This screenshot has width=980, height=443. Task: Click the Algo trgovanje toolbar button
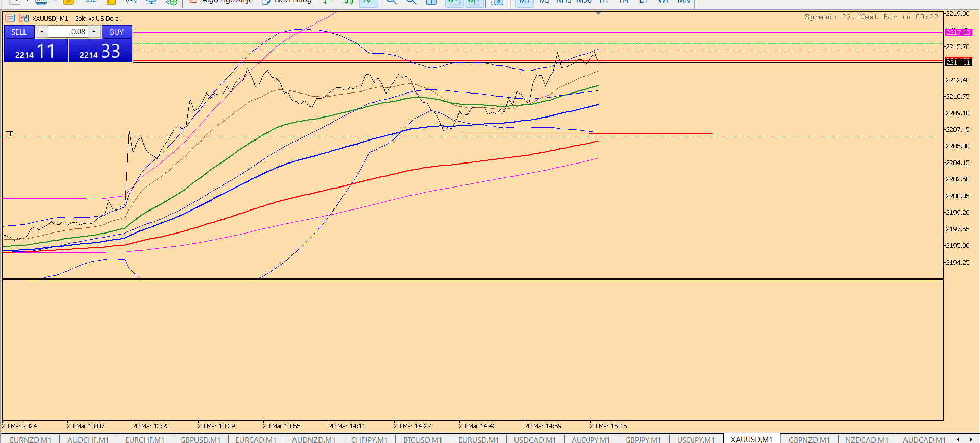[222, 2]
